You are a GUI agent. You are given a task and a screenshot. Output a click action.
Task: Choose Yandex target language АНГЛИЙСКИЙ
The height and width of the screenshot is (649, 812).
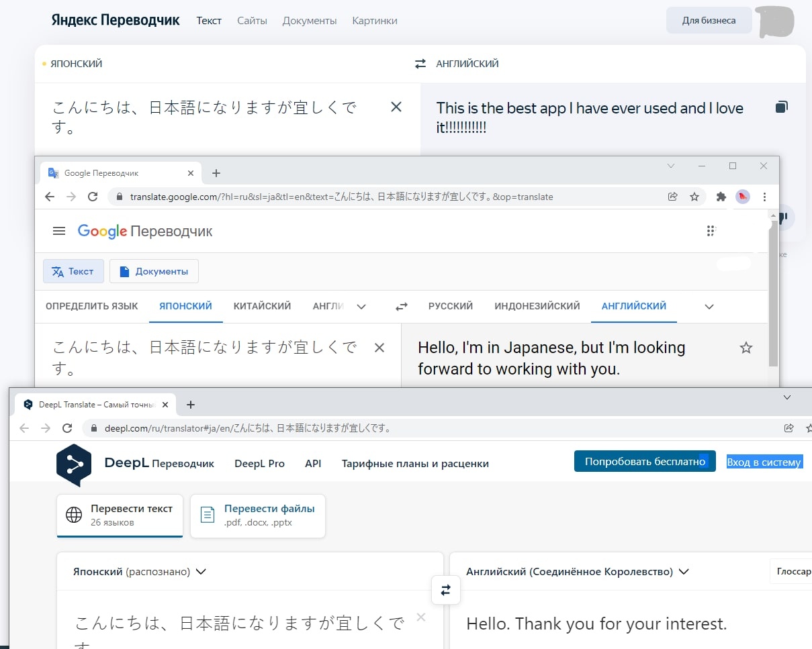coord(467,64)
